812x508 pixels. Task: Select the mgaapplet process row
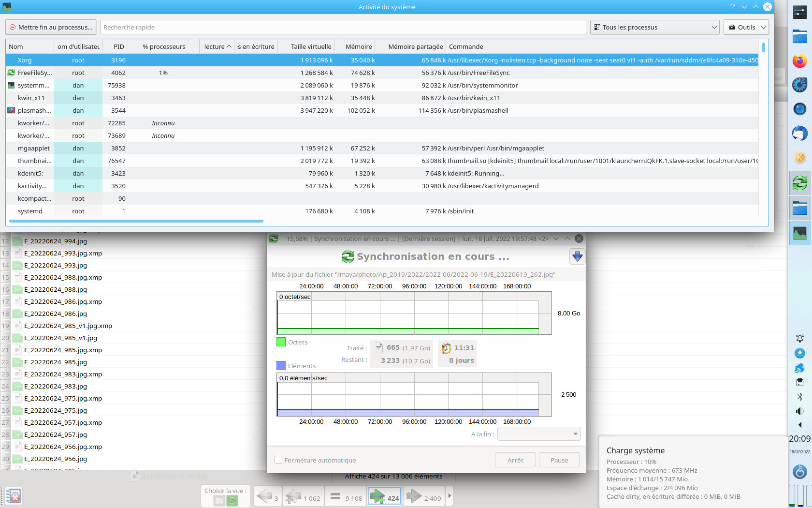pos(382,148)
